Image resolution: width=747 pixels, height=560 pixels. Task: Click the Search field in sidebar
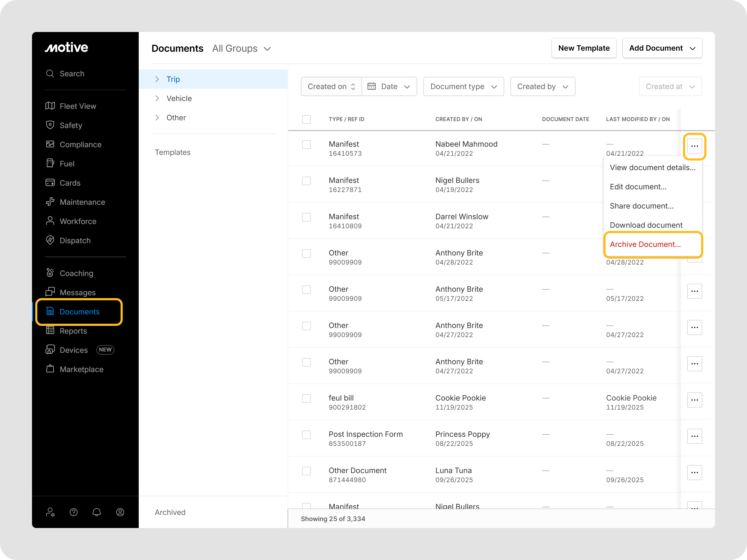click(72, 74)
